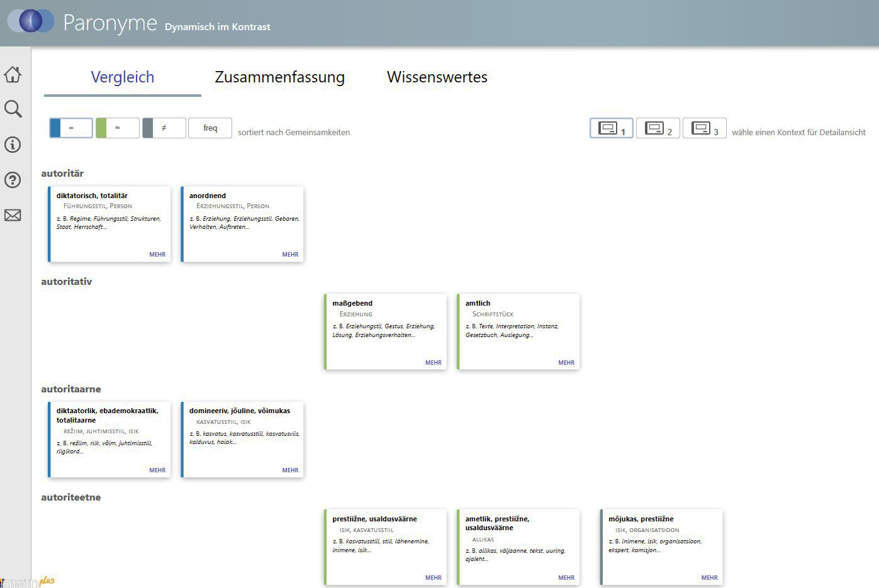This screenshot has width=879, height=588.
Task: Click the help question mark icon
Action: click(13, 180)
